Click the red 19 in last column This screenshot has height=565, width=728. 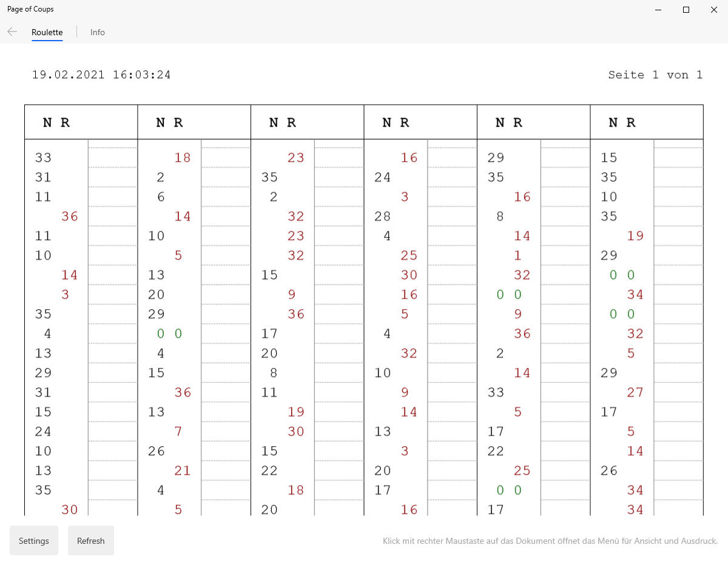635,236
